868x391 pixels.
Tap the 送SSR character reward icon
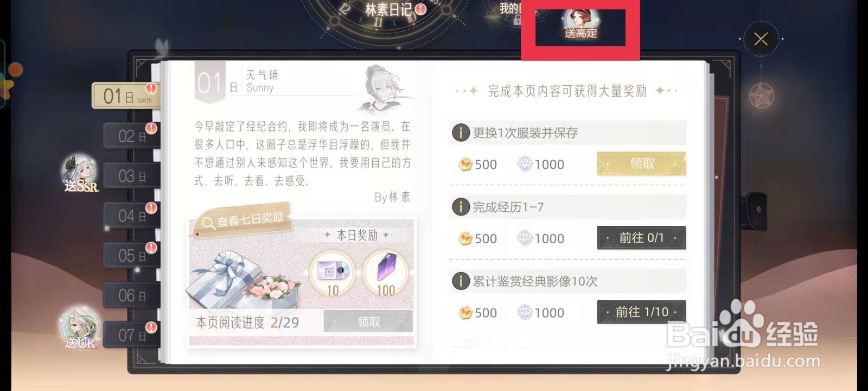tap(80, 173)
